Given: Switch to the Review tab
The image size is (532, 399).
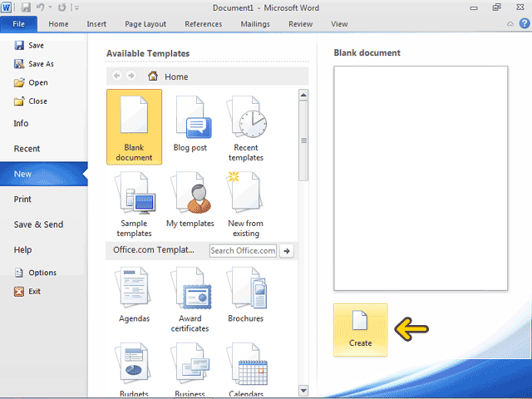Looking at the screenshot, I should [300, 24].
